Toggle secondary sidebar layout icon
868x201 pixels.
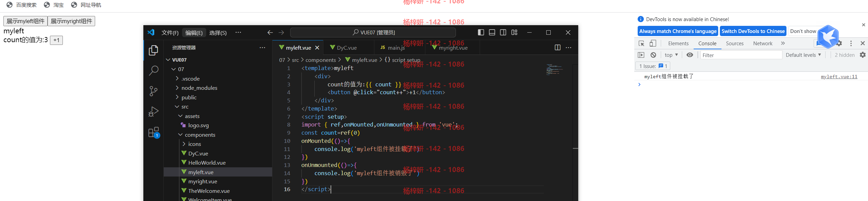coord(503,32)
